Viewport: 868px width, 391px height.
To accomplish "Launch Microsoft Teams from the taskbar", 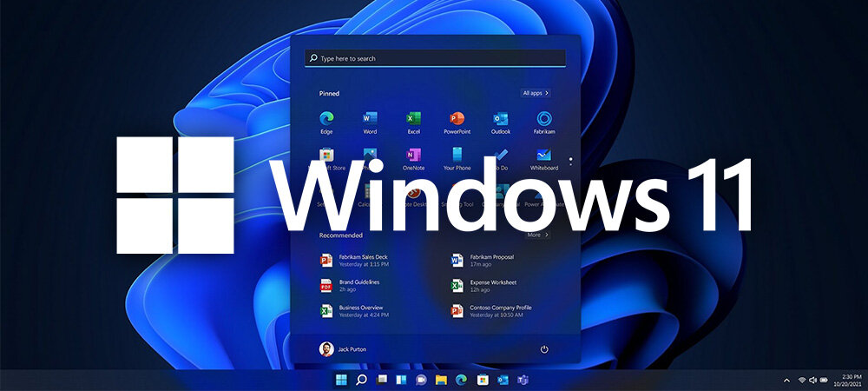I will (x=522, y=380).
